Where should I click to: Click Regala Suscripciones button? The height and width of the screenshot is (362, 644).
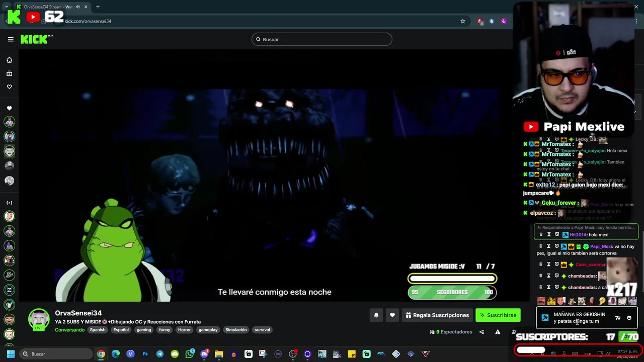pos(437,315)
